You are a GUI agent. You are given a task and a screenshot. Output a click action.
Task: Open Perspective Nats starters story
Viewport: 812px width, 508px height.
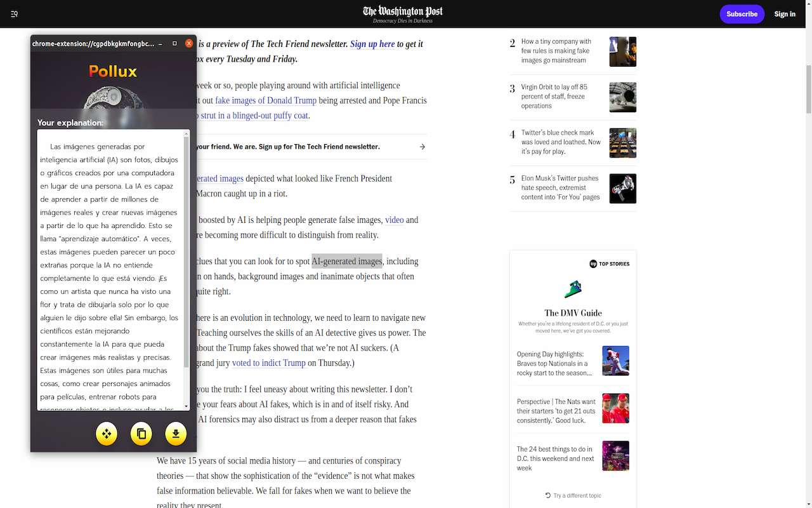click(x=556, y=411)
